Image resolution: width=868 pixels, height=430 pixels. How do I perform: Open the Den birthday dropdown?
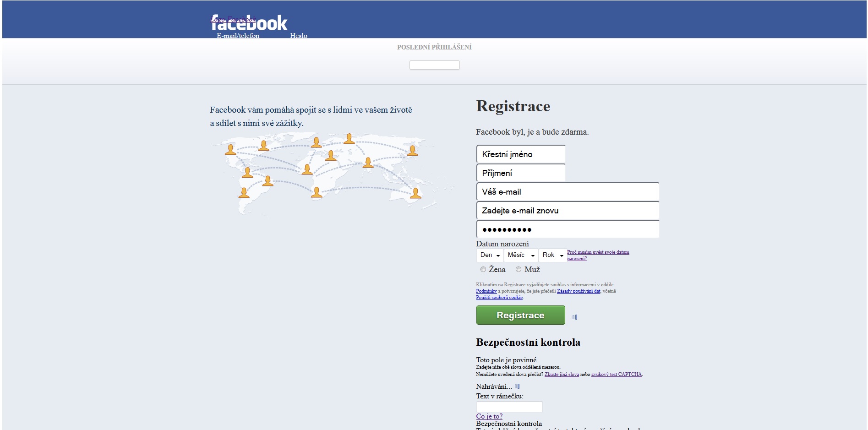[490, 255]
